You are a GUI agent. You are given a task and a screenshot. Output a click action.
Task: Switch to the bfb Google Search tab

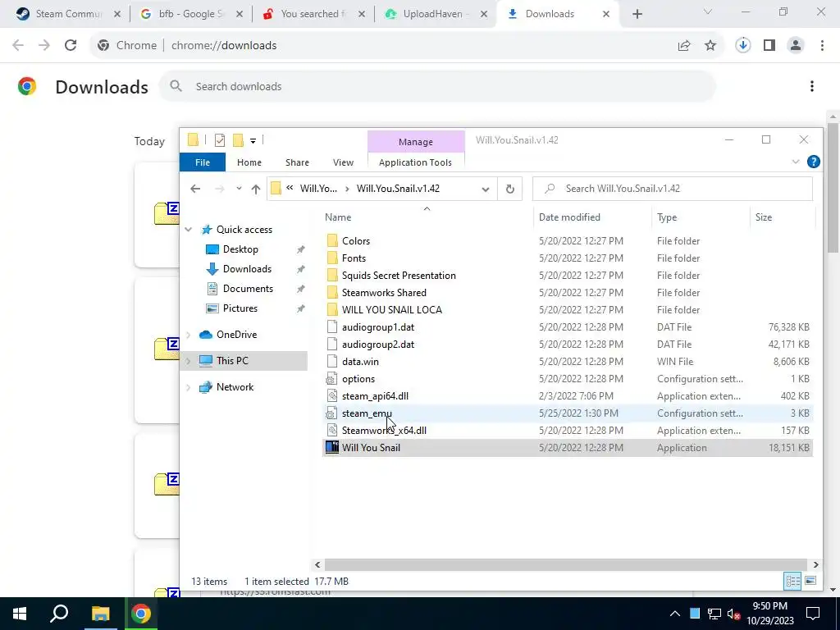point(190,14)
